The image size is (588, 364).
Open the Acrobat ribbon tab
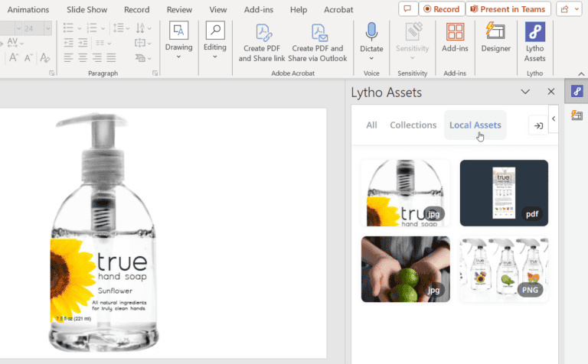pyautogui.click(x=338, y=9)
